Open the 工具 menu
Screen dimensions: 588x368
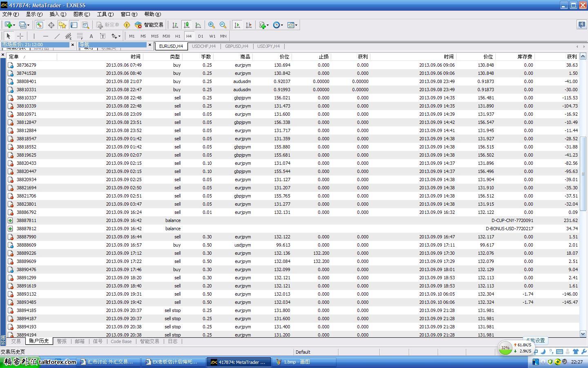pos(105,14)
